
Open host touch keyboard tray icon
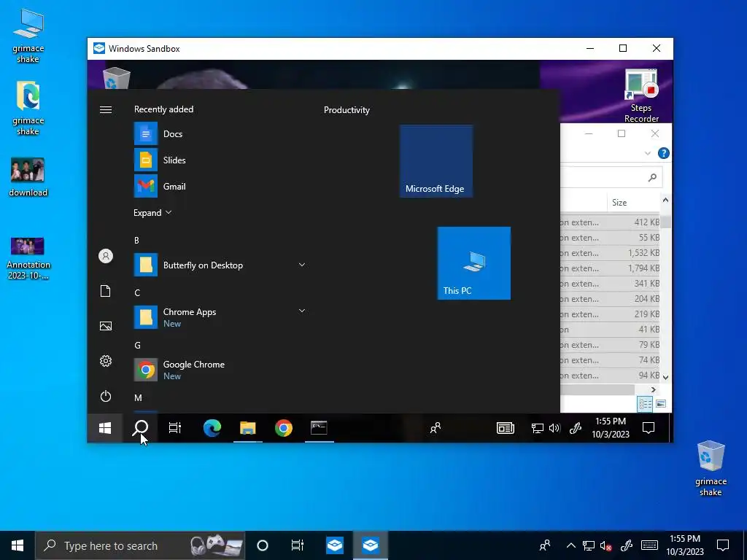click(x=649, y=545)
